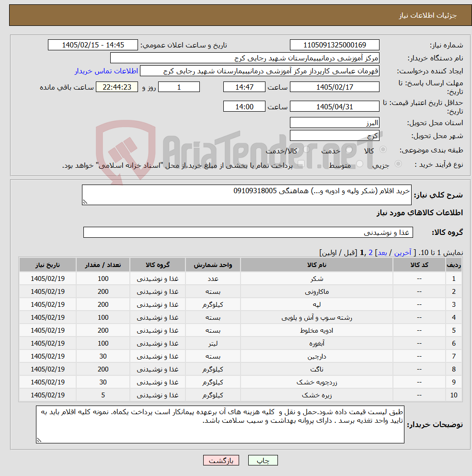Viewport: 472px width, 476px height.
Task: Open the بعد (next) page link
Action: point(382,253)
